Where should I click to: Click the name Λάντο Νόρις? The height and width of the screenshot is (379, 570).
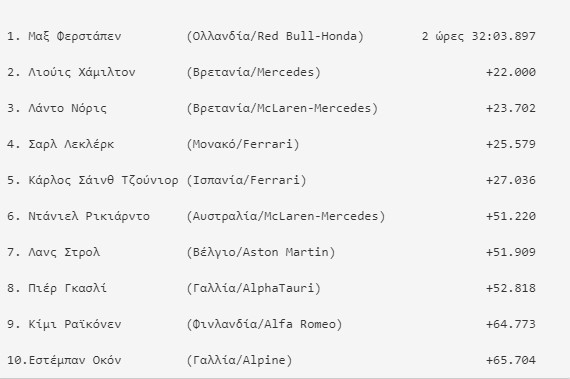pyautogui.click(x=68, y=108)
